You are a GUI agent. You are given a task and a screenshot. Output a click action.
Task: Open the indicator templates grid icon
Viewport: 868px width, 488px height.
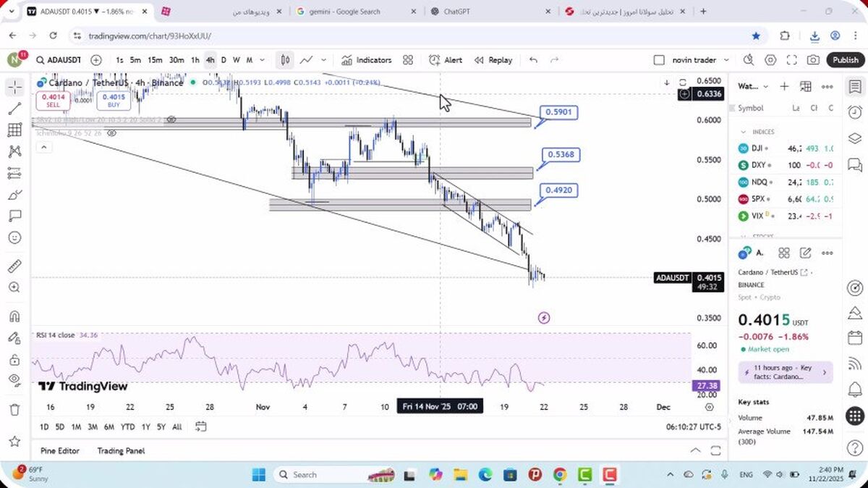click(x=408, y=60)
